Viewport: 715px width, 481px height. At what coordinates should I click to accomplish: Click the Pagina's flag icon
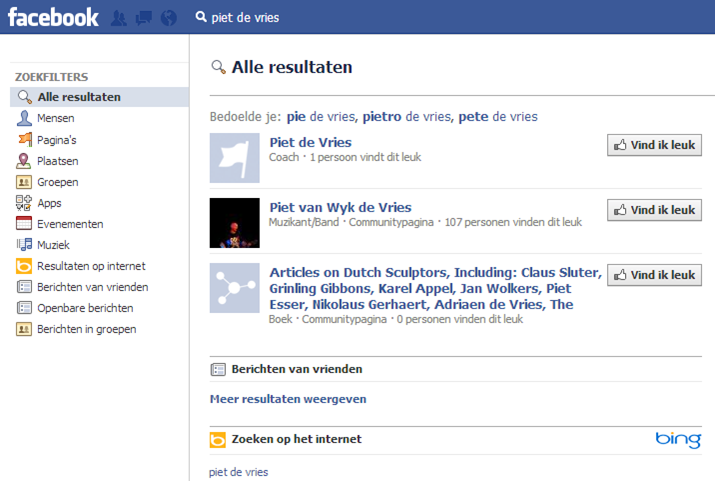tap(25, 139)
